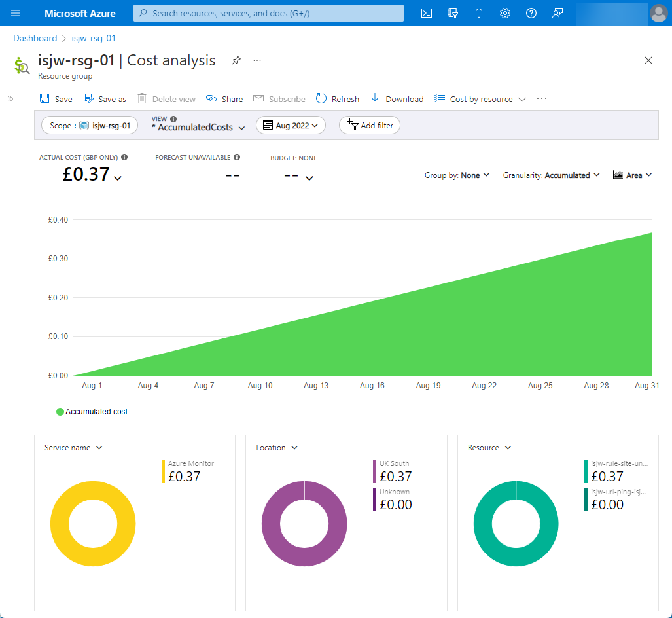672x618 pixels.
Task: Expand the Budget: None dropdown chevron
Action: pos(309,178)
